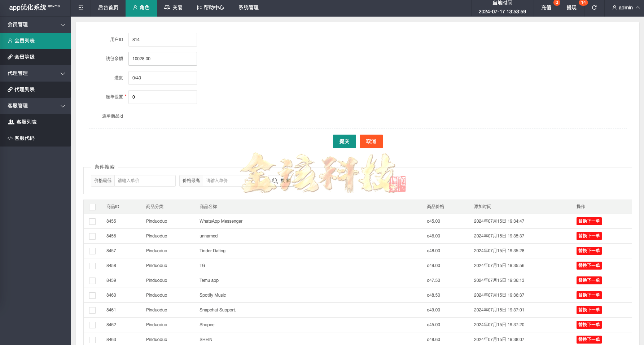Click the refresh icon in the top bar
This screenshot has height=345, width=644.
coord(594,8)
